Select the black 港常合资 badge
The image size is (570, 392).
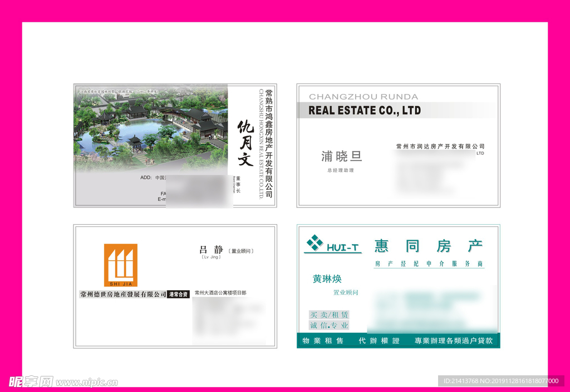[x=178, y=294]
